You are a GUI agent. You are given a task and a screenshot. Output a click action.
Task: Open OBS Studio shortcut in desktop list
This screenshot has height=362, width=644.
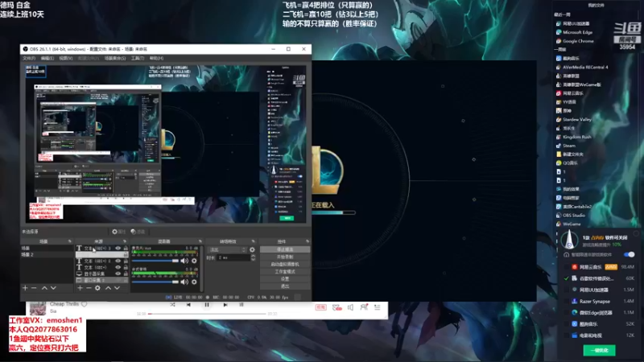pyautogui.click(x=571, y=215)
